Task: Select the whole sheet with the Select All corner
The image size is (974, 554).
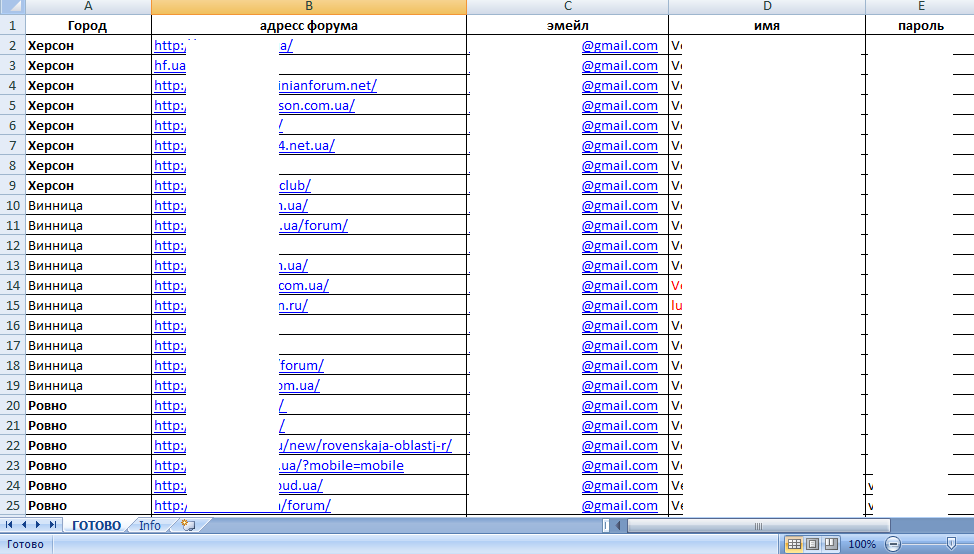Action: [x=12, y=6]
